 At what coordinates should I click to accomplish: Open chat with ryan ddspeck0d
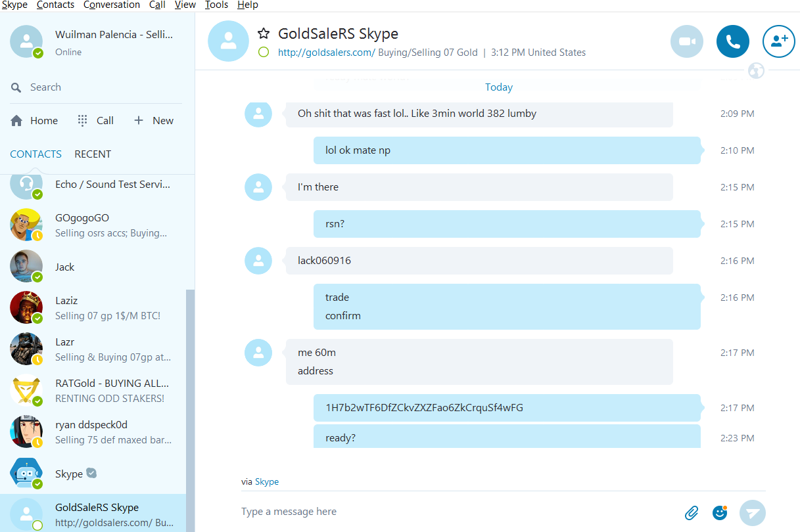(93, 432)
